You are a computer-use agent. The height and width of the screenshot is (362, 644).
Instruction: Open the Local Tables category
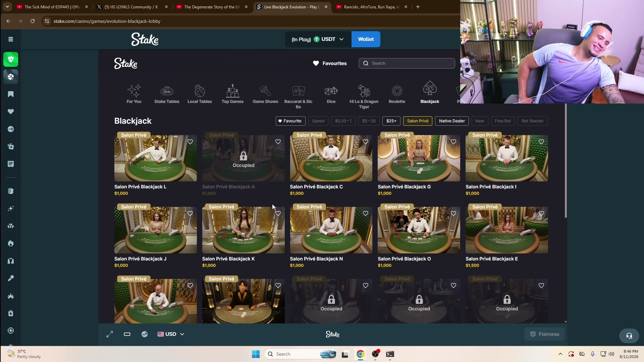[x=200, y=94]
